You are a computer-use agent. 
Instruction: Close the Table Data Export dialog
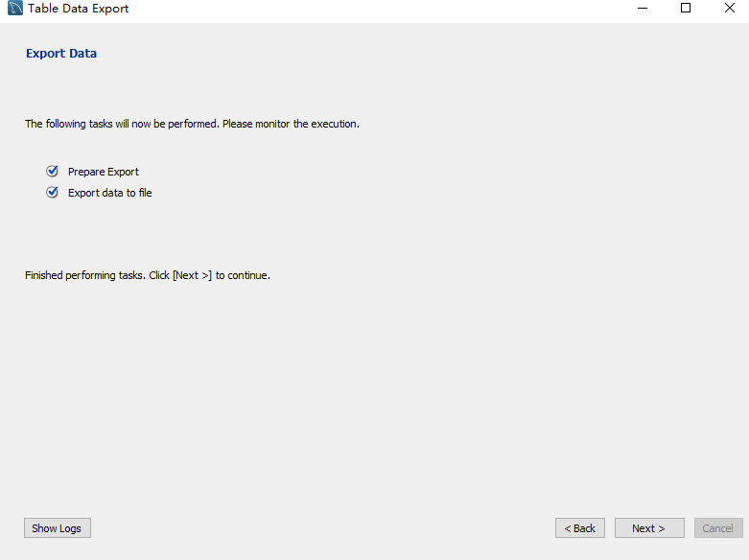click(729, 9)
